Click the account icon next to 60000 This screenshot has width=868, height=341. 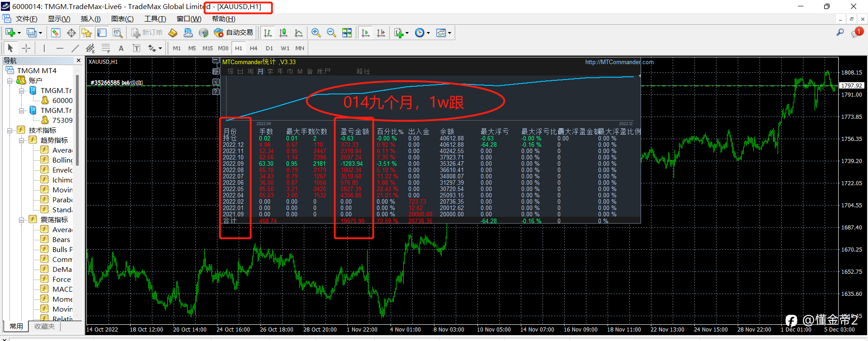pyautogui.click(x=45, y=100)
